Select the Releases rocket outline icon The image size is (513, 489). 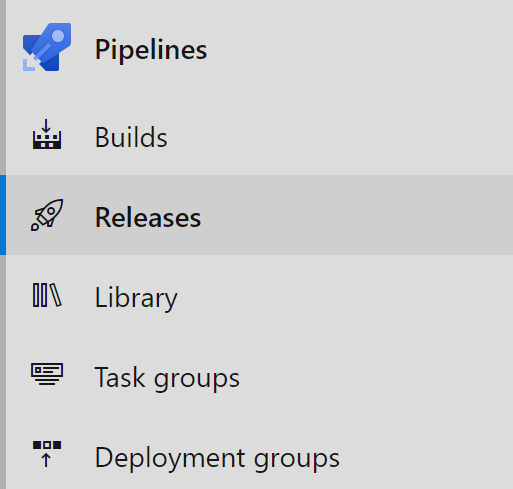[x=47, y=215]
